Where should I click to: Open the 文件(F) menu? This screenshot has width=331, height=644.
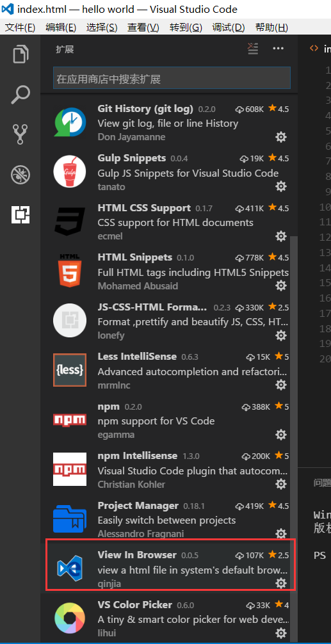tap(20, 28)
